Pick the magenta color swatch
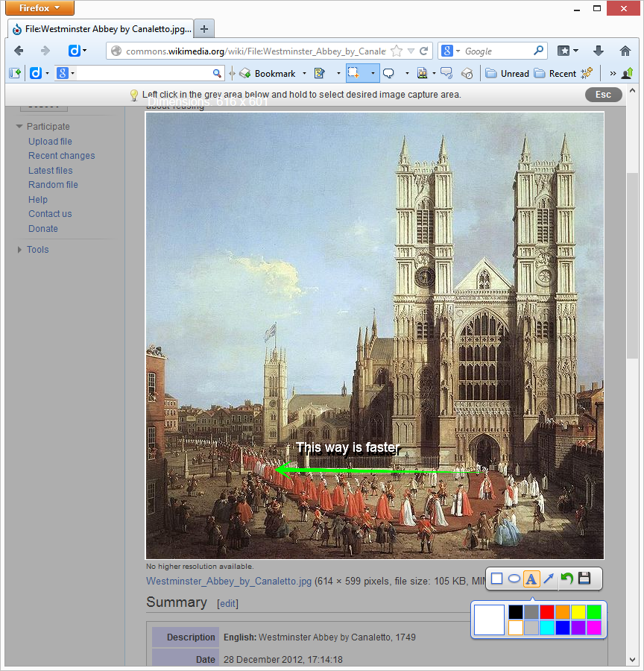 (x=594, y=628)
